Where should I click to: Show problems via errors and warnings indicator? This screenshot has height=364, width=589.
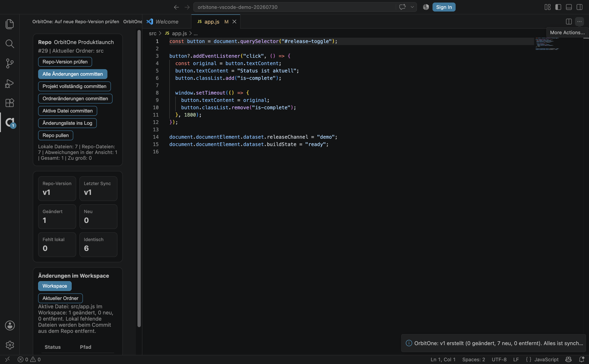pos(29,360)
